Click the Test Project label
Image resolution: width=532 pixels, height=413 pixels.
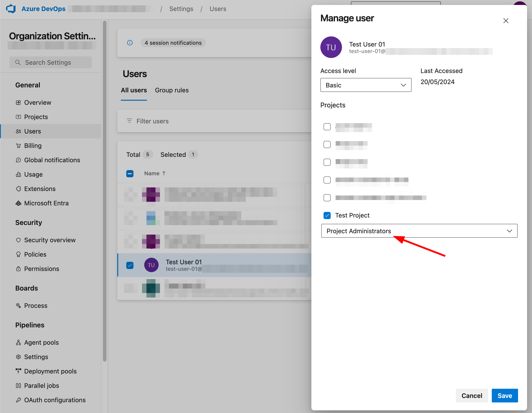(x=352, y=215)
